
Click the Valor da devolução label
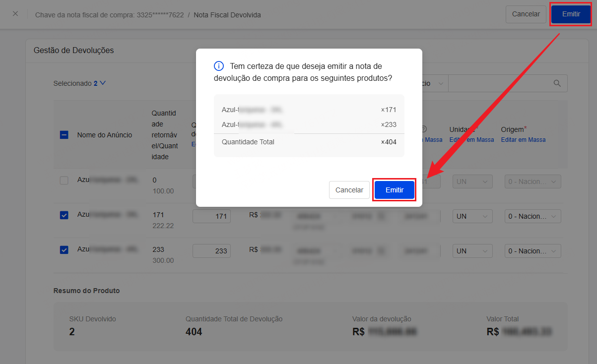[x=382, y=319]
